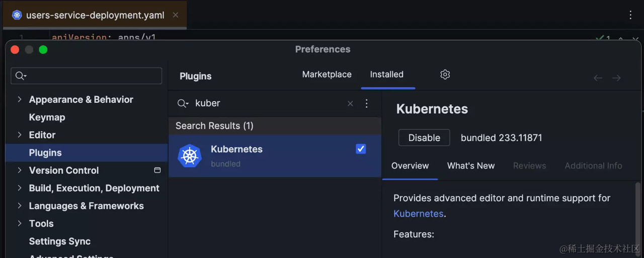Open the preferences search history dropdown
644x258 pixels.
(x=21, y=76)
